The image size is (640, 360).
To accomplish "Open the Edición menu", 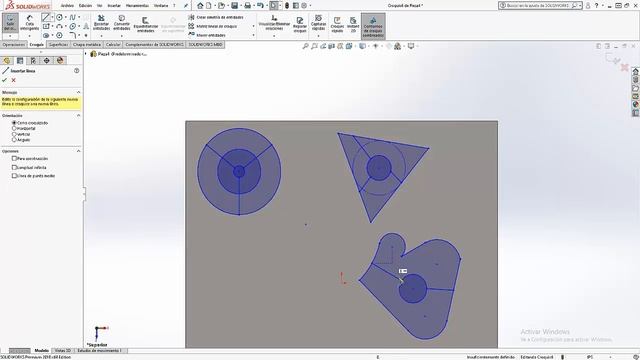I will 85,6.
